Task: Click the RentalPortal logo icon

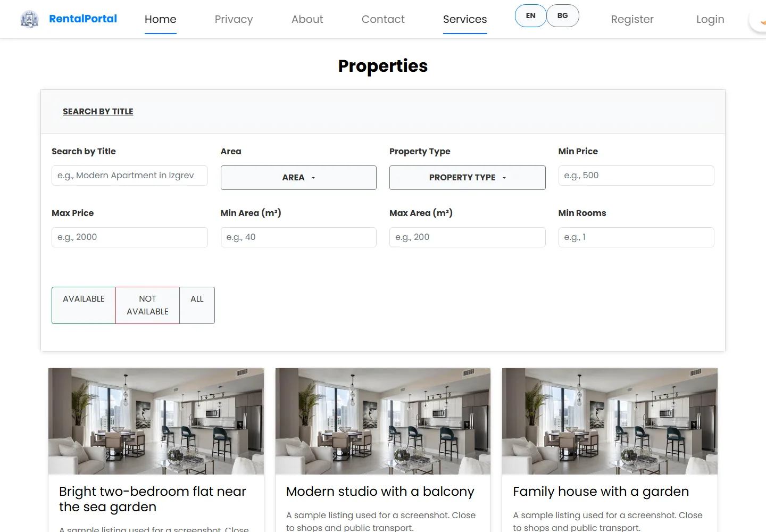Action: (29, 19)
